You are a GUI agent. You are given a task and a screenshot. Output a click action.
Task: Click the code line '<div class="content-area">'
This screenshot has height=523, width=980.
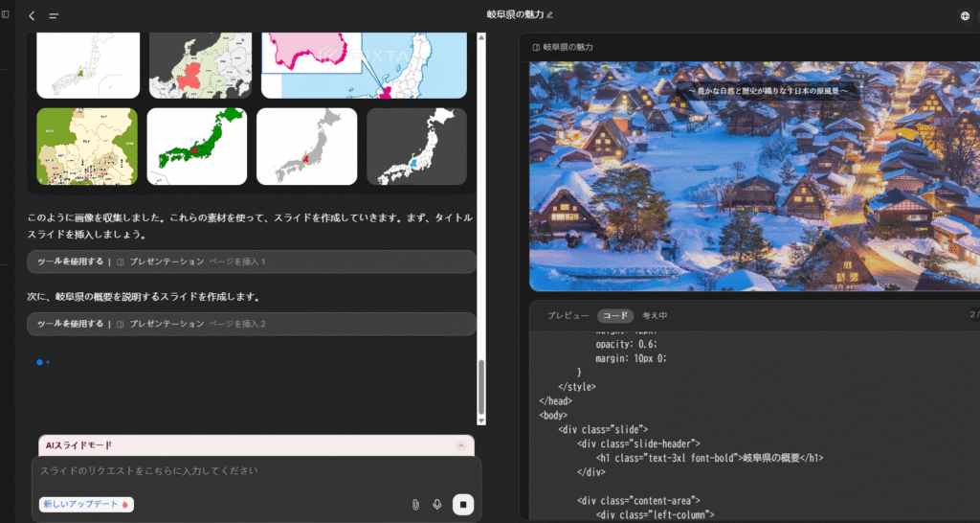pos(638,500)
